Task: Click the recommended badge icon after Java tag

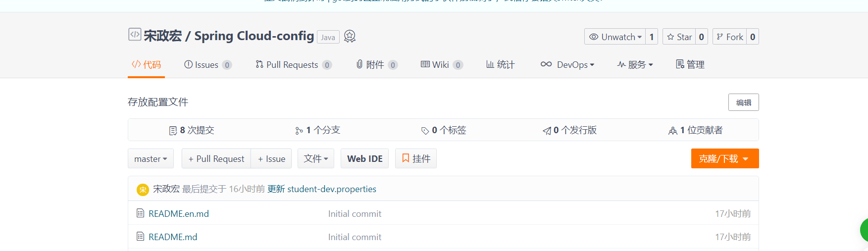Action: click(x=350, y=36)
